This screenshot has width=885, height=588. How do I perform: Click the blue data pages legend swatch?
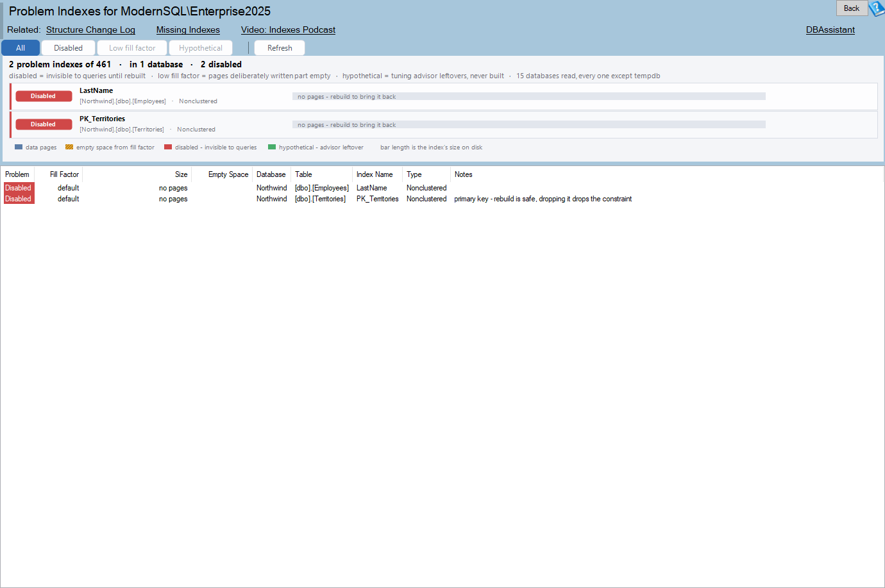[x=19, y=147]
